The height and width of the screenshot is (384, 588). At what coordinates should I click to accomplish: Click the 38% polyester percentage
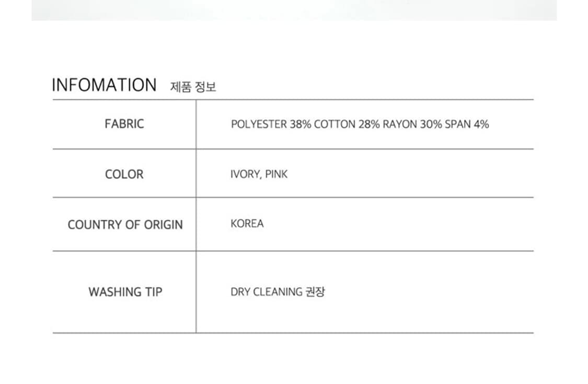(301, 125)
